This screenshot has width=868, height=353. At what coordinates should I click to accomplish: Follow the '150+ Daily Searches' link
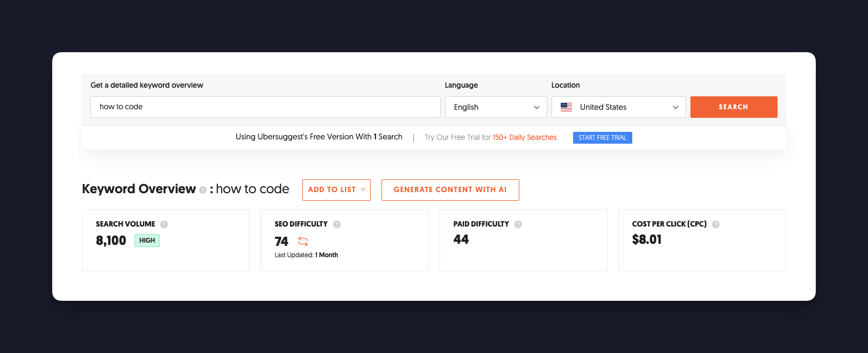pos(525,137)
